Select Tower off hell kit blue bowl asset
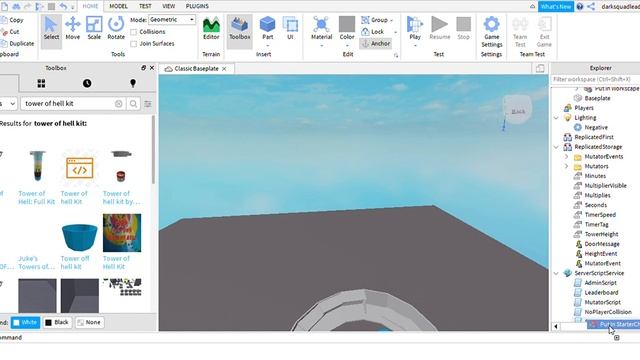 [79, 242]
